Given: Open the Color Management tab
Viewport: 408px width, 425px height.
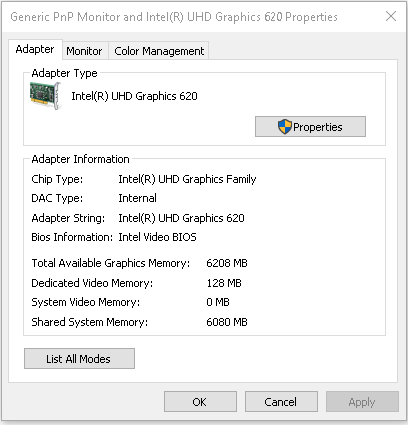Looking at the screenshot, I should [x=159, y=51].
